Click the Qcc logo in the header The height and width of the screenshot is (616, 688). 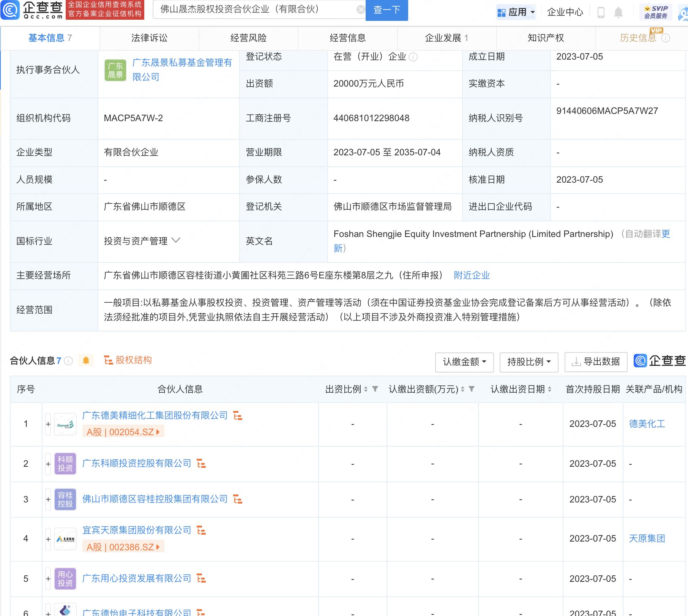tap(32, 10)
